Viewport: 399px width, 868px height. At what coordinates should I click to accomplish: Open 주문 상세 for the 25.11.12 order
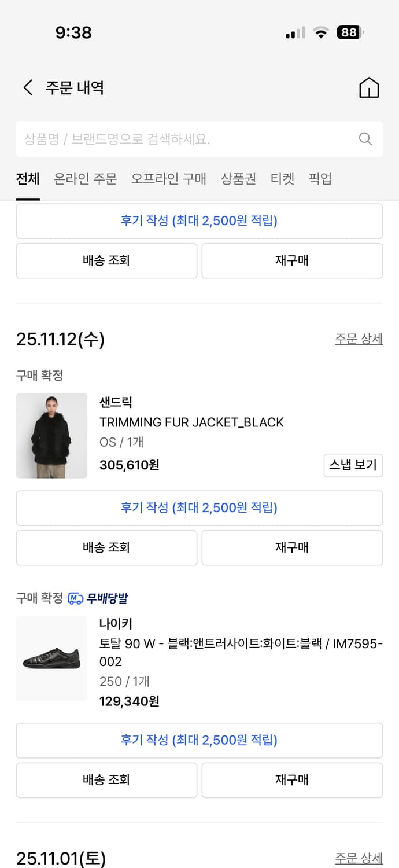click(x=359, y=339)
